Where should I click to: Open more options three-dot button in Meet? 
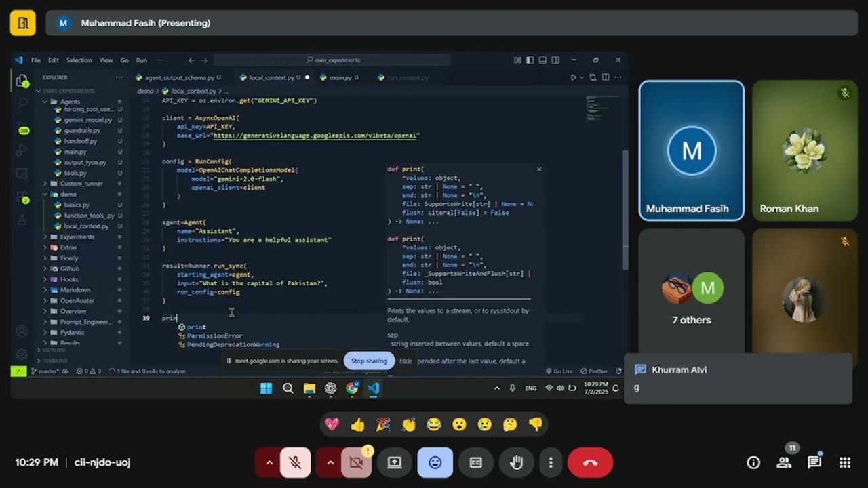(x=551, y=462)
